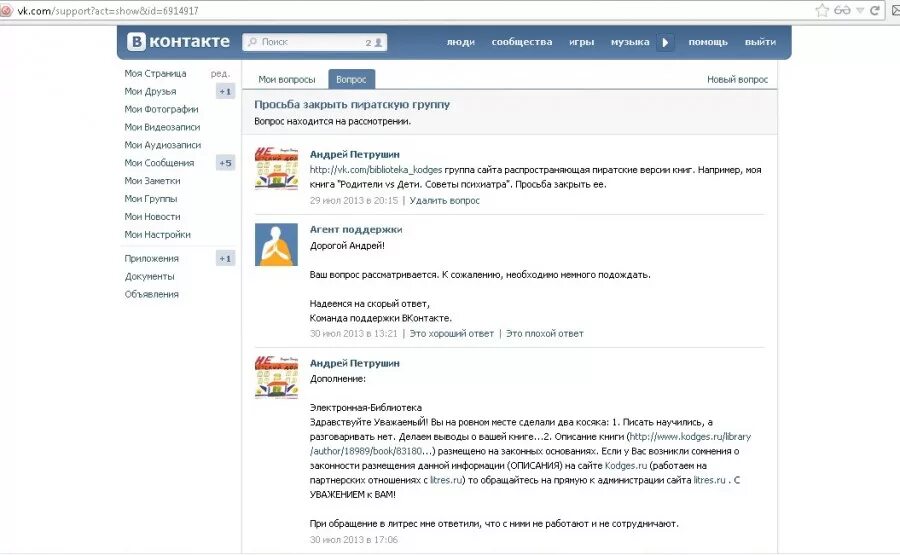
Task: Open Мои Аудиозаписи in sidebar
Action: pyautogui.click(x=162, y=145)
